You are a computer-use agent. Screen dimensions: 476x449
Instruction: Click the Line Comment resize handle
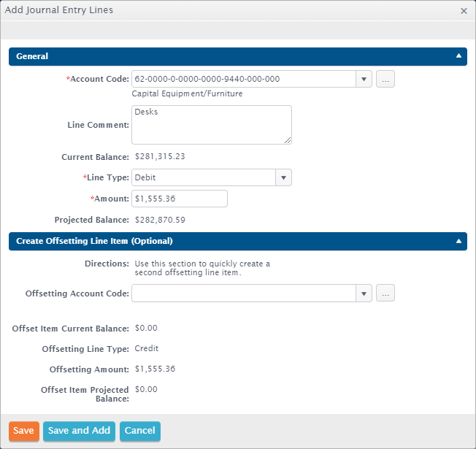point(288,139)
